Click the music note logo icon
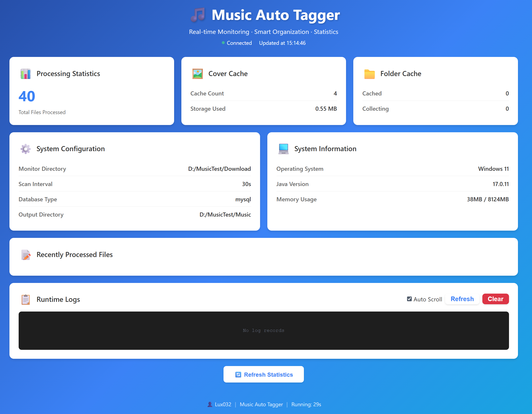The image size is (532, 414). point(198,15)
